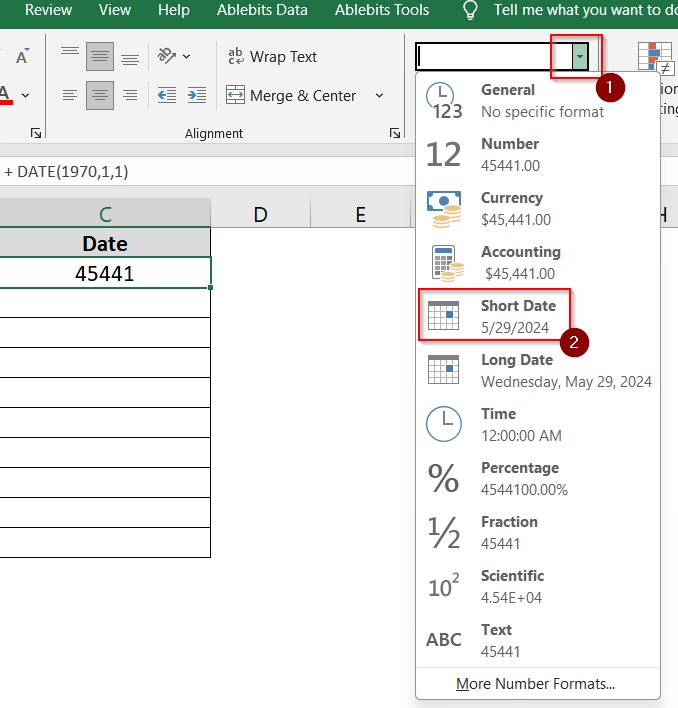
Task: Align text to the left
Action: point(70,95)
